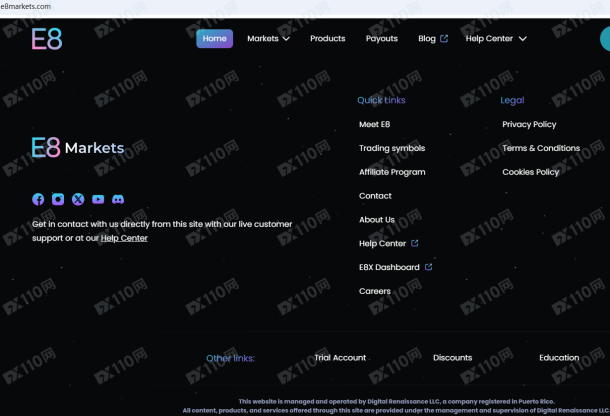610x416 pixels.
Task: Click the teal round button at header edge
Action: coord(605,39)
